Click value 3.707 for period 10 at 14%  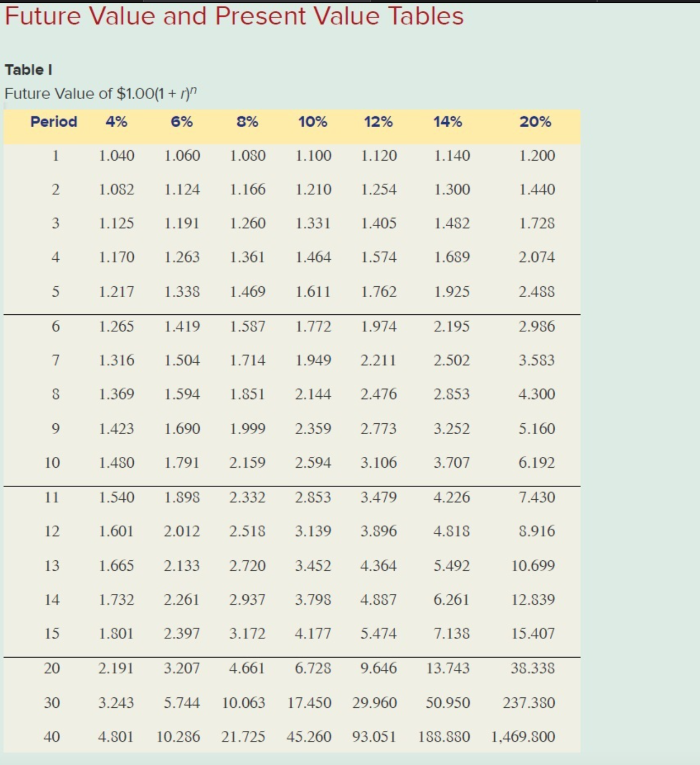[451, 462]
